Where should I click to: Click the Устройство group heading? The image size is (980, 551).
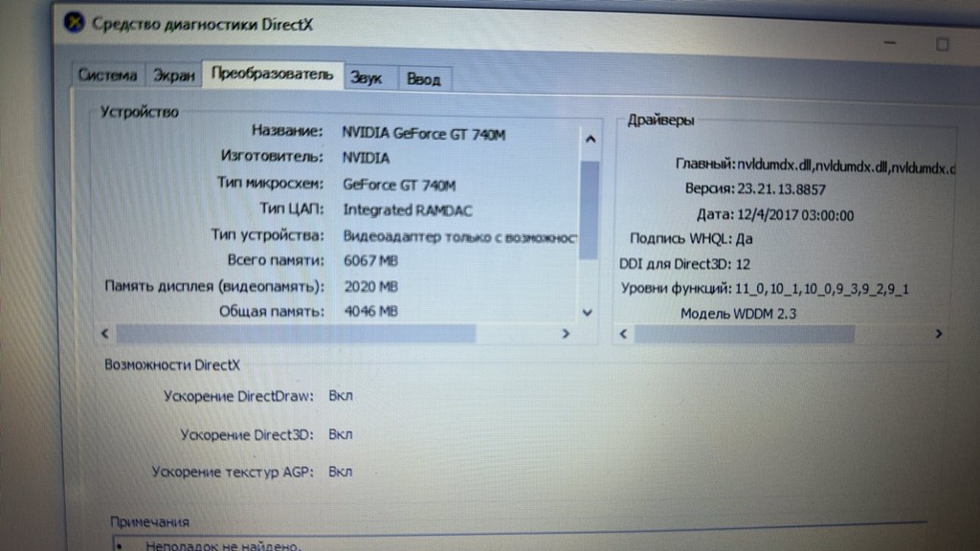tap(140, 112)
